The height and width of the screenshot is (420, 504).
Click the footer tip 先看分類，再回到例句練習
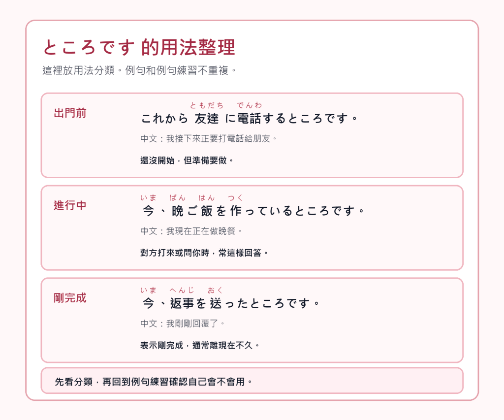click(154, 382)
